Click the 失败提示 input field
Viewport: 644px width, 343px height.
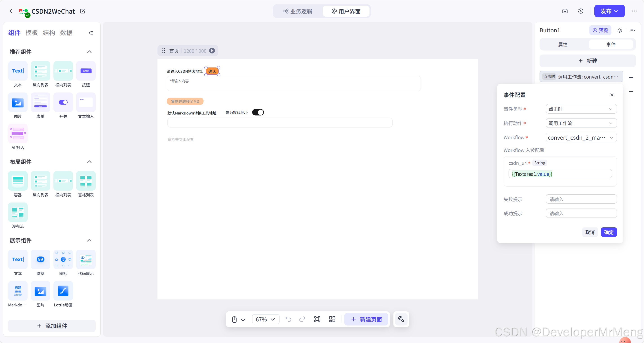click(581, 199)
